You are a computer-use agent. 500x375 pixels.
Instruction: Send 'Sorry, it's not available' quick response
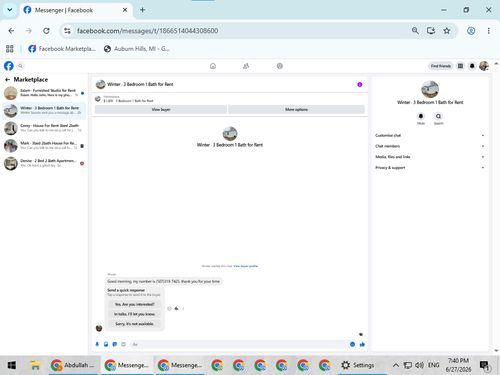pyautogui.click(x=135, y=324)
